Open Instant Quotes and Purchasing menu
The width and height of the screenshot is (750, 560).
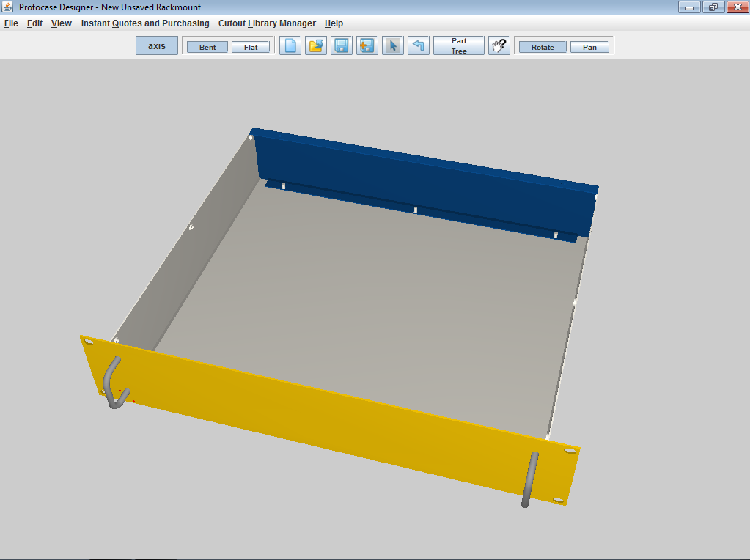click(145, 23)
